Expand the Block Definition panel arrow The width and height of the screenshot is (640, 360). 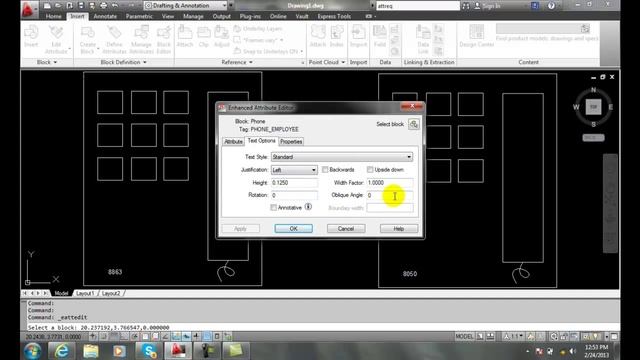[145, 62]
